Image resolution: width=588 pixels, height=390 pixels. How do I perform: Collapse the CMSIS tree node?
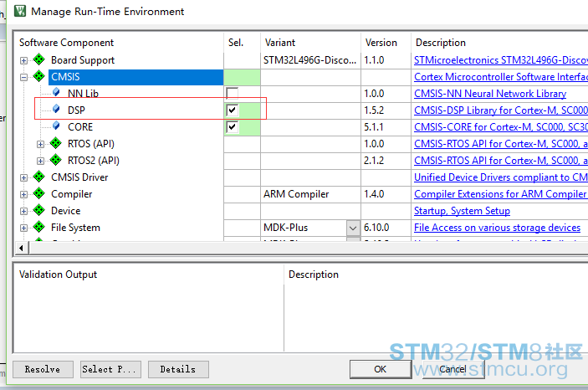(x=23, y=77)
